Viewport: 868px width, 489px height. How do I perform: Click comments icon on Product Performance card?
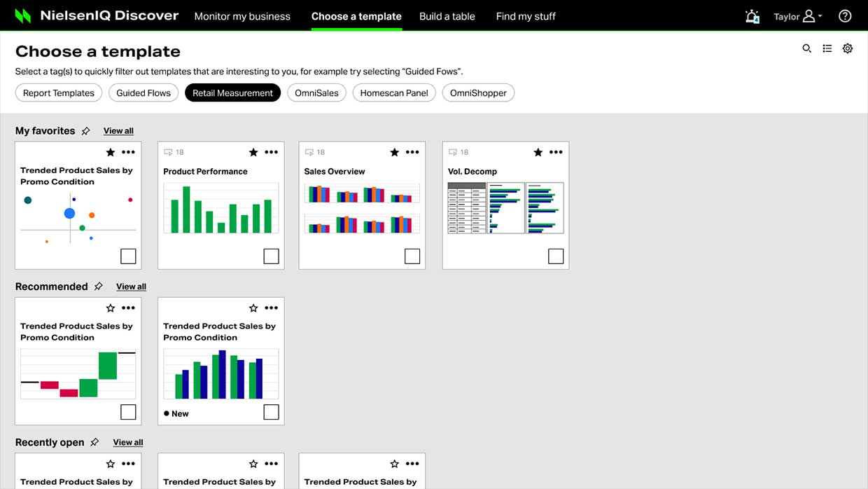[x=168, y=152]
